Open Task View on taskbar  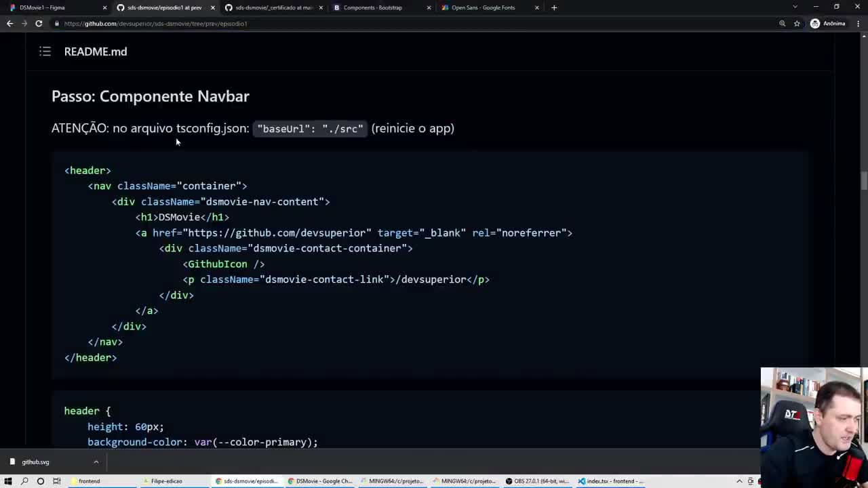(57, 481)
